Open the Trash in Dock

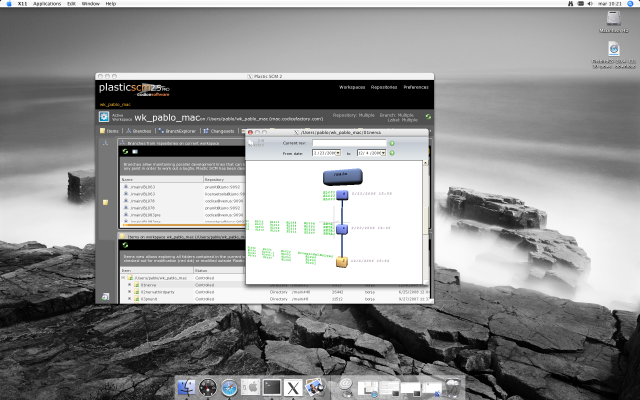453,387
